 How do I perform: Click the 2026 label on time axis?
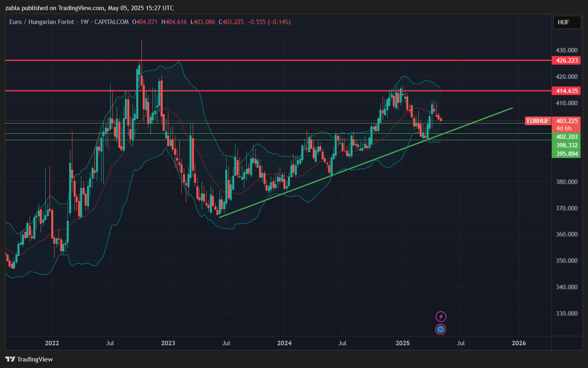point(518,343)
